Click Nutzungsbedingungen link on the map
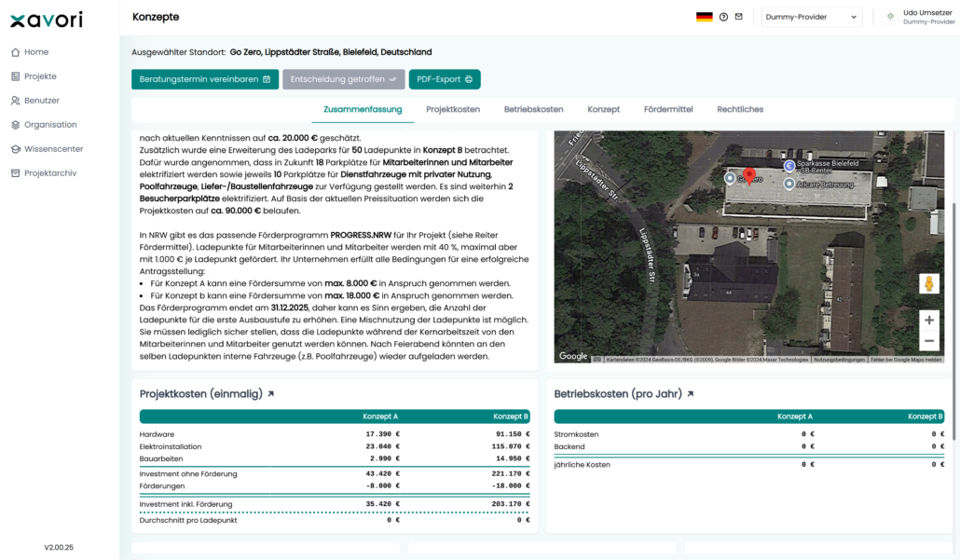Viewport: 960px width, 560px height. [839, 360]
